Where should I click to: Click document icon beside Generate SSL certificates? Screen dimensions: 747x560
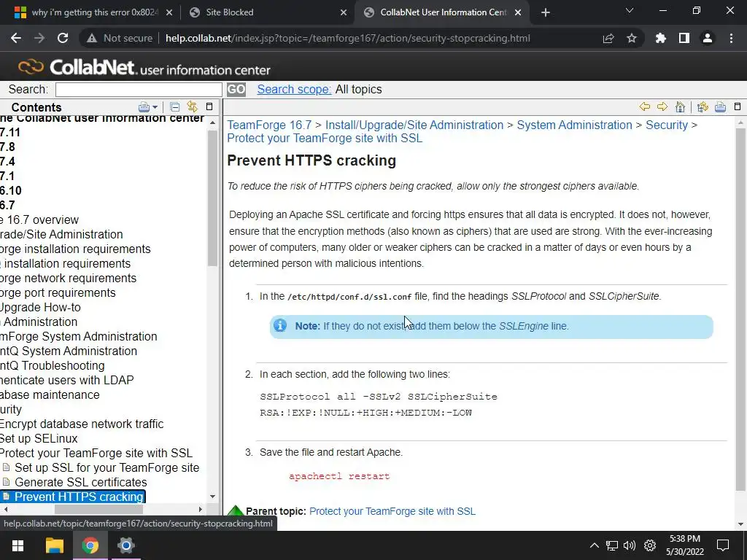pos(6,482)
